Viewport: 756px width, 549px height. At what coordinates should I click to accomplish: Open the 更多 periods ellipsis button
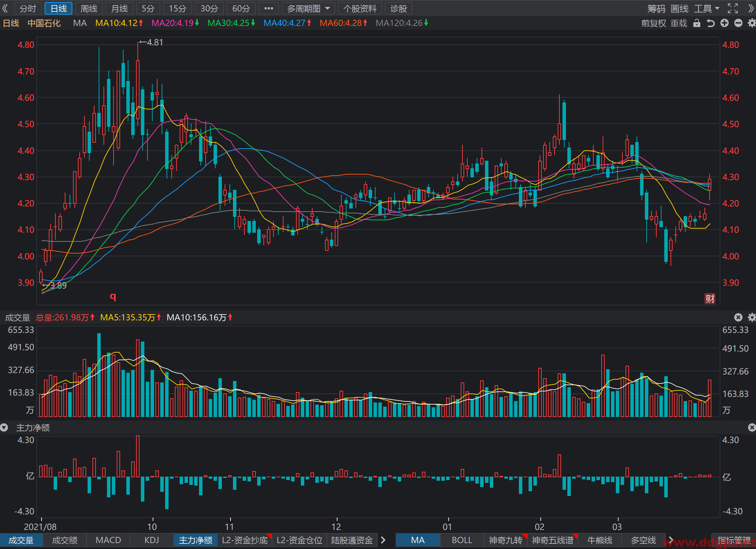tap(269, 8)
